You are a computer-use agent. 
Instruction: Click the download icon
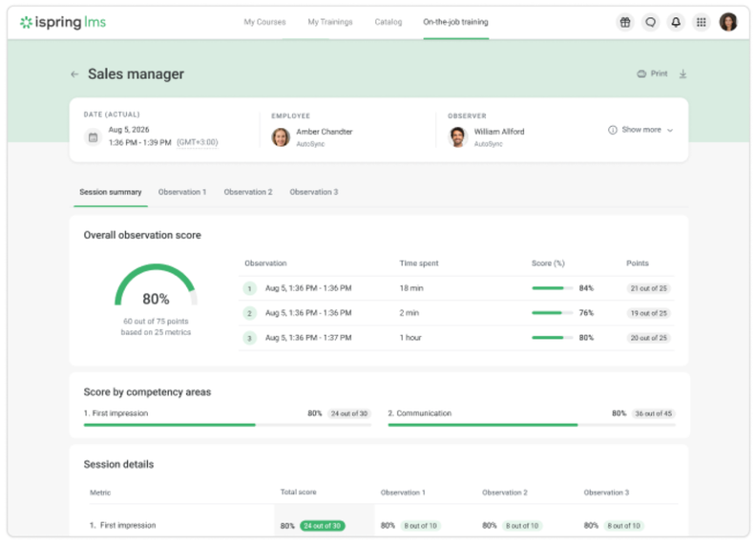[682, 73]
